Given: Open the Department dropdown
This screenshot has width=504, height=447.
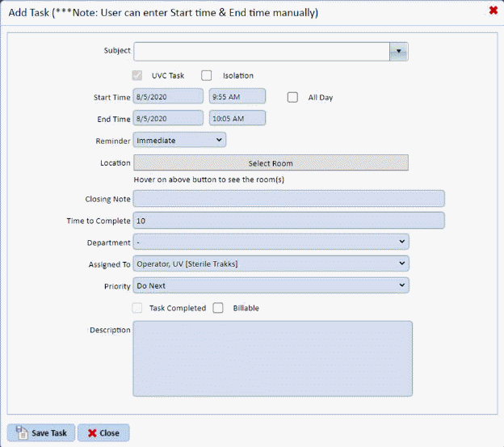Looking at the screenshot, I should pos(271,242).
